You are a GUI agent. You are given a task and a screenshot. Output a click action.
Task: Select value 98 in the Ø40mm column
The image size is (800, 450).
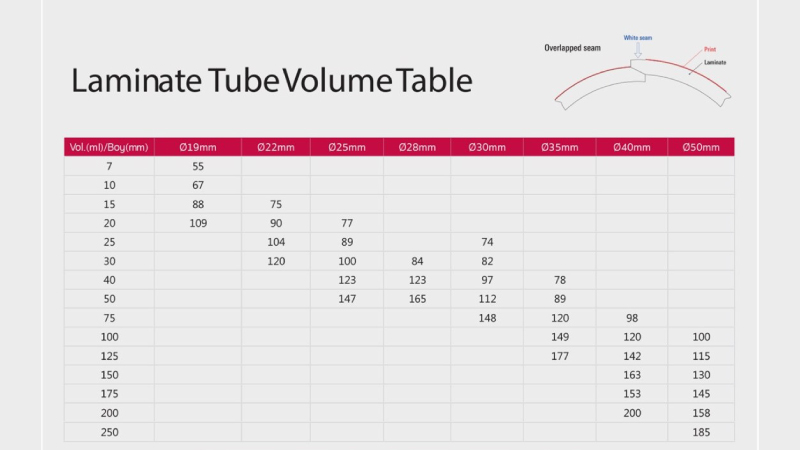[x=632, y=318]
